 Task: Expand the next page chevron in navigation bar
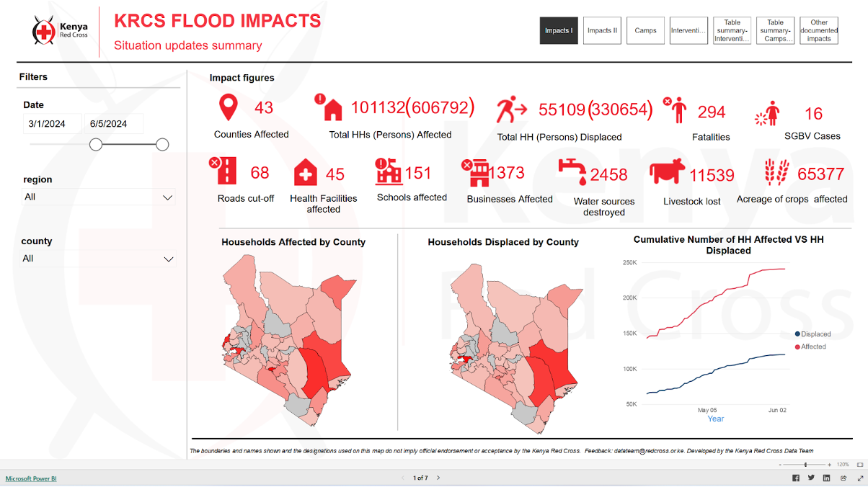tap(438, 477)
